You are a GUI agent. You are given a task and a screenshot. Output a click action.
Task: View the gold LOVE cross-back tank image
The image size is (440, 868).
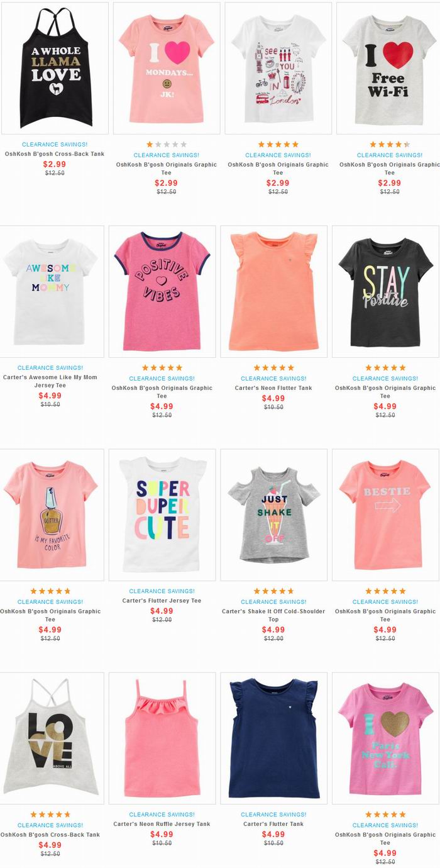(x=51, y=738)
